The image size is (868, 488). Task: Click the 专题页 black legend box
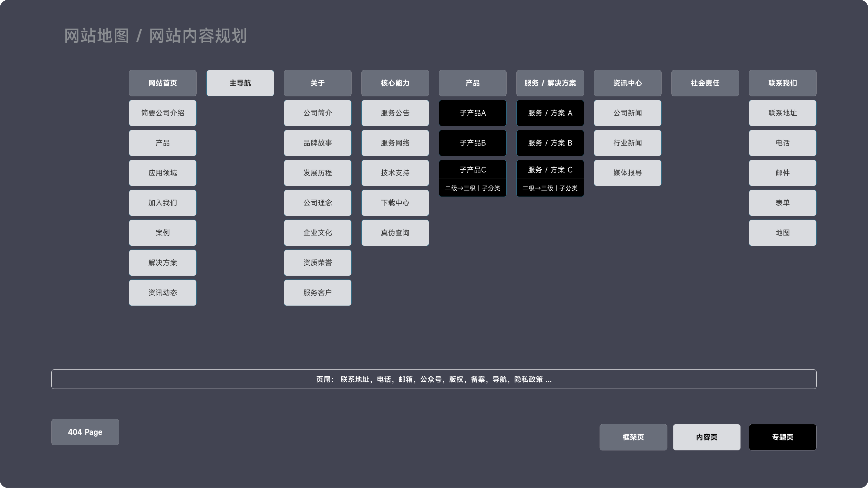click(783, 437)
